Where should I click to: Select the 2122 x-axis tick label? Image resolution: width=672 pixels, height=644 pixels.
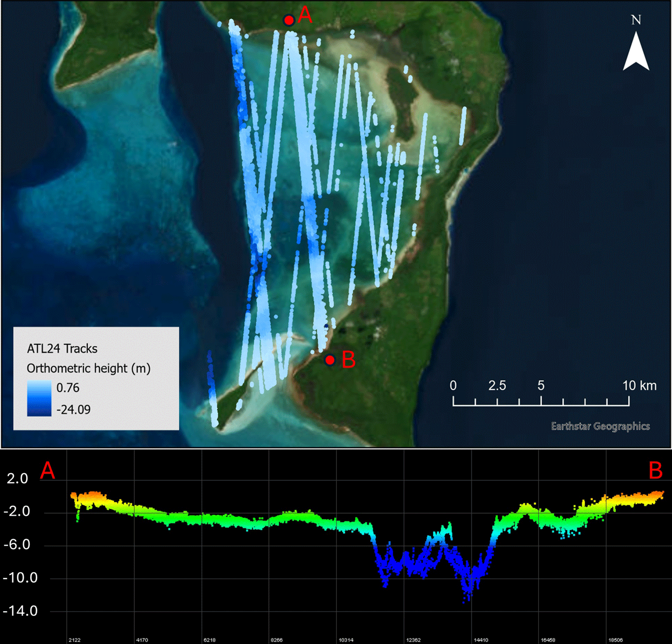74,640
